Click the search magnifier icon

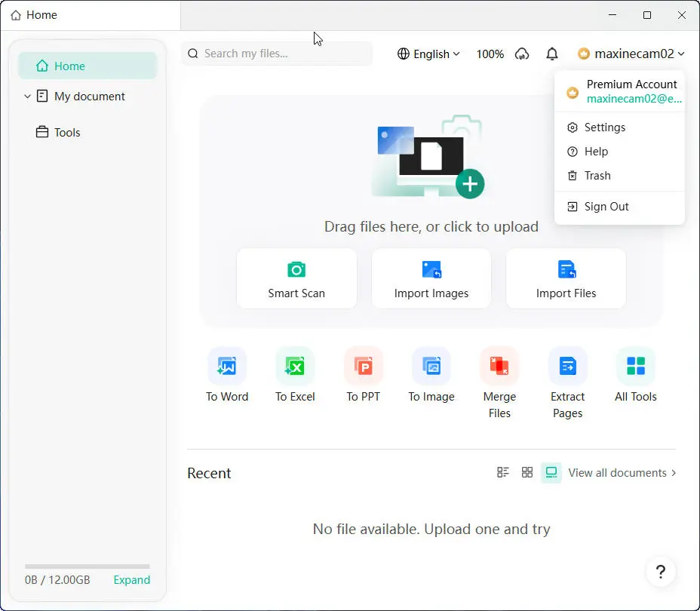click(193, 54)
